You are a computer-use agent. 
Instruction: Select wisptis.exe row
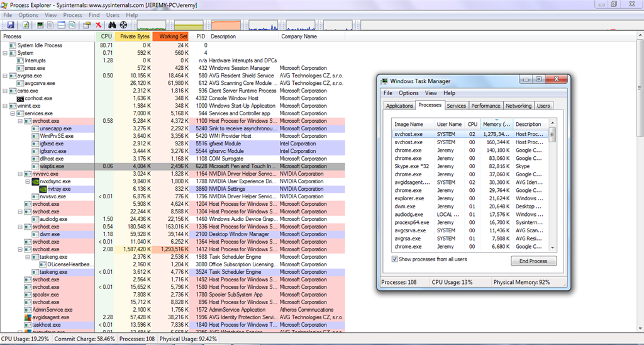[172, 166]
